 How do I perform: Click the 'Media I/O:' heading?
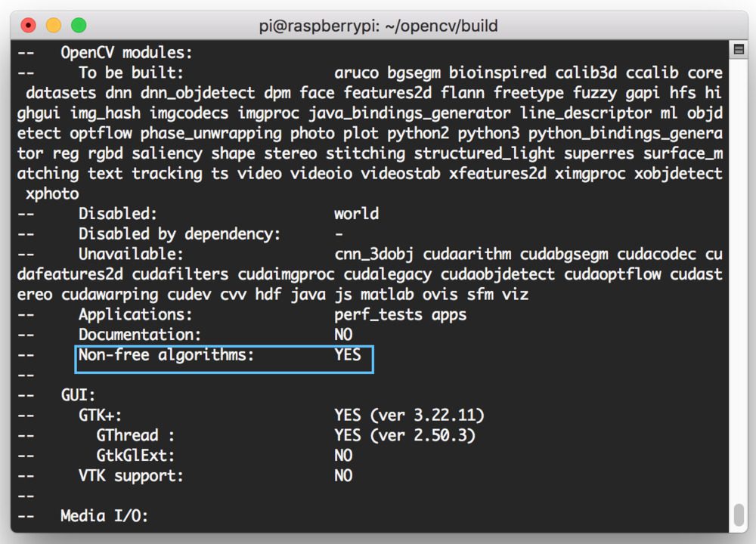(x=104, y=516)
